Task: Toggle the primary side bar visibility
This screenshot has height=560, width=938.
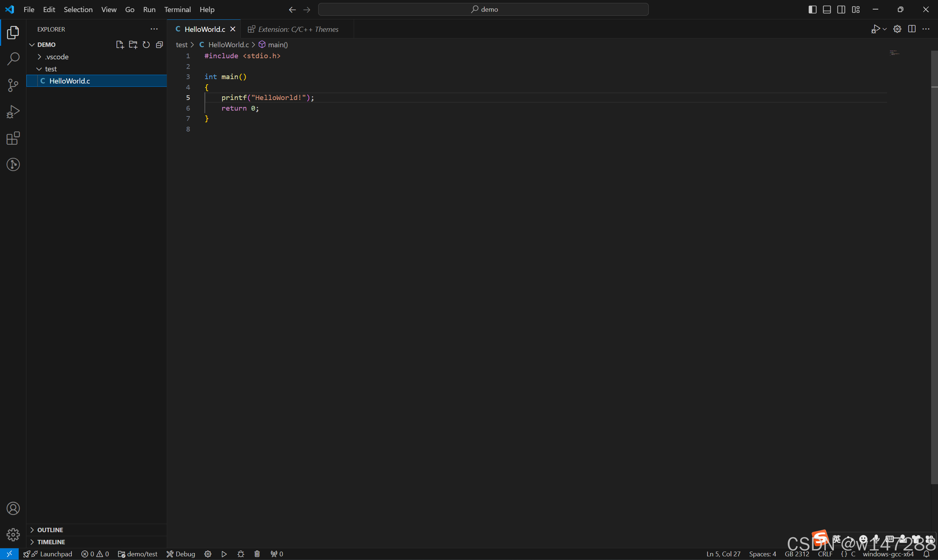Action: tap(812, 10)
